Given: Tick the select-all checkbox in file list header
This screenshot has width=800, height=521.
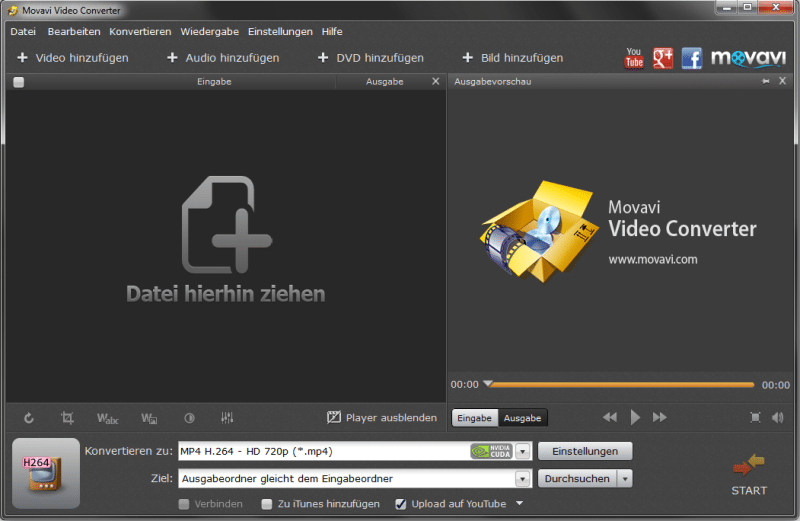Looking at the screenshot, I should tap(19, 82).
